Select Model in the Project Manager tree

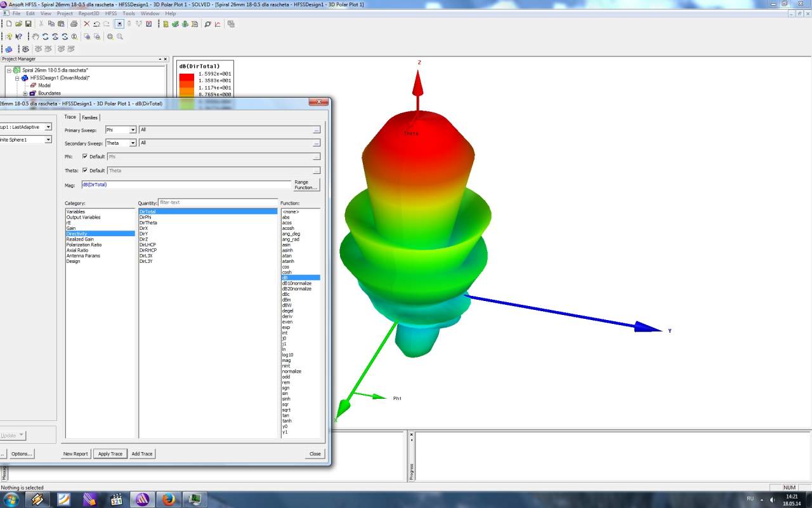coord(44,86)
